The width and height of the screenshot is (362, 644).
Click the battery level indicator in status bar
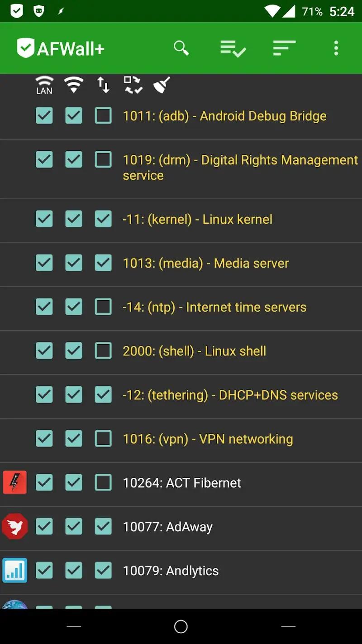click(x=312, y=10)
